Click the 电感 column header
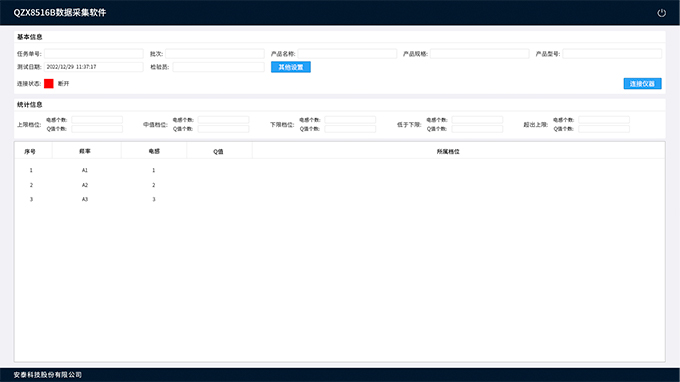Image resolution: width=680 pixels, height=382 pixels. (x=154, y=151)
